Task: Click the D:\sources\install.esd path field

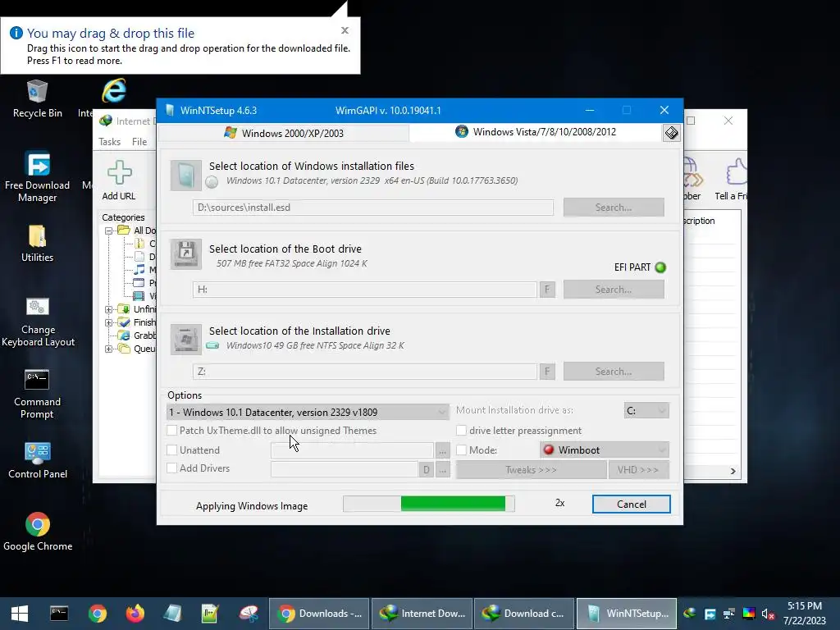Action: click(373, 208)
